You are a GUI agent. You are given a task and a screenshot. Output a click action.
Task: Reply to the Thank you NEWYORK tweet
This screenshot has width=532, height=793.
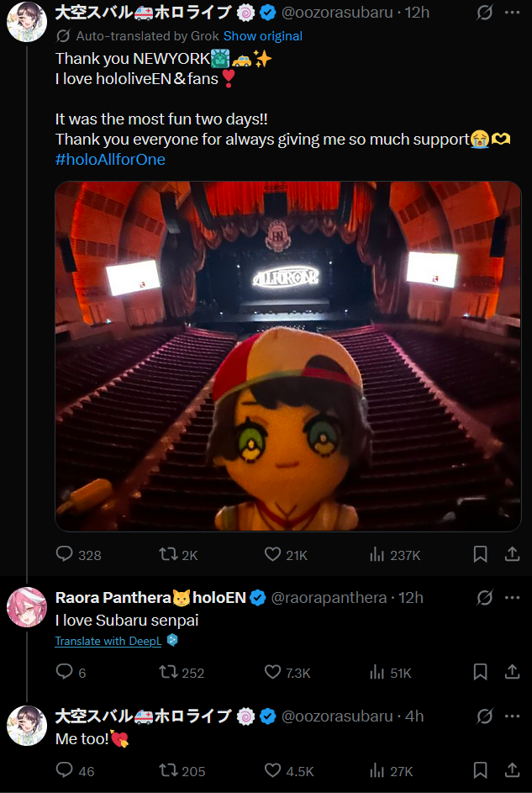(65, 554)
